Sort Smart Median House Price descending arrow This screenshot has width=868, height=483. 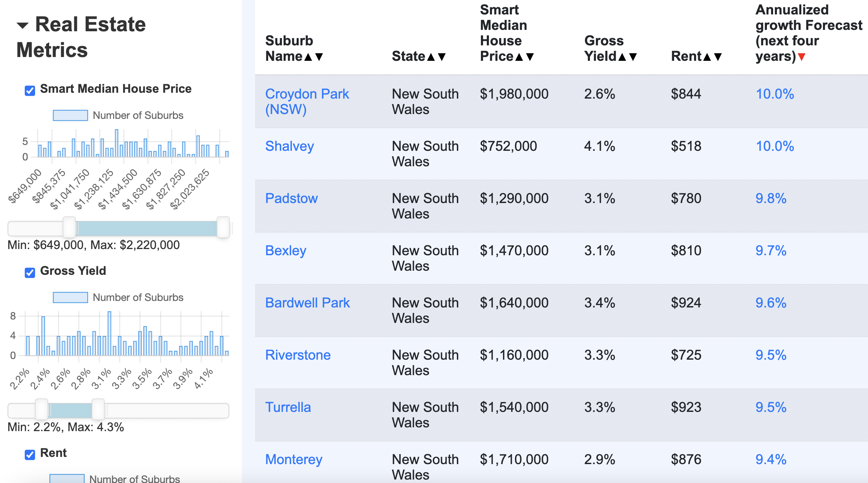530,57
